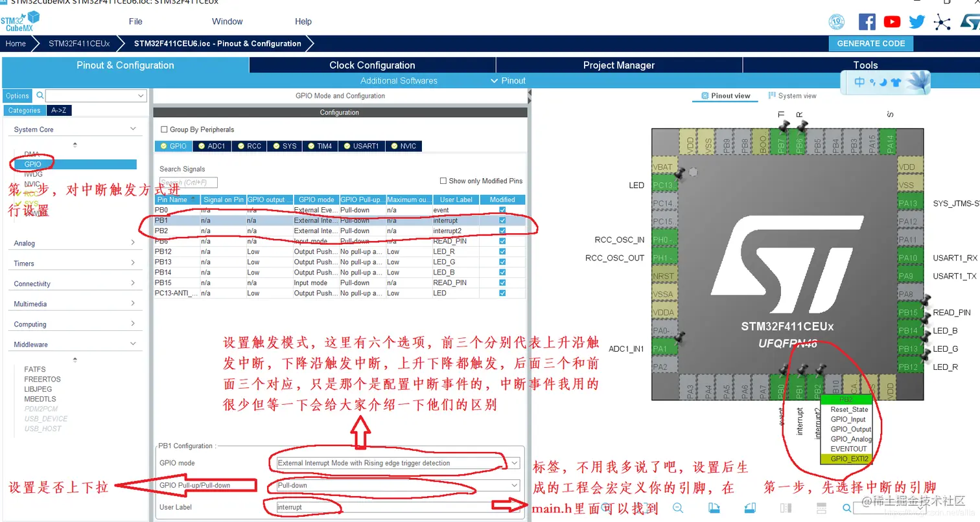Click the pin search magnifier icon

pyautogui.click(x=846, y=508)
